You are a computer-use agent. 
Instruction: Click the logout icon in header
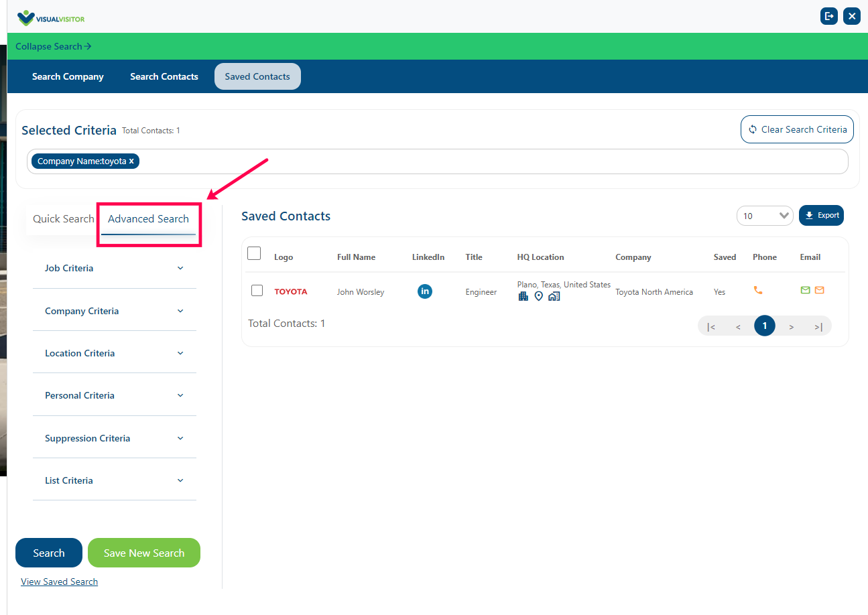(x=829, y=16)
